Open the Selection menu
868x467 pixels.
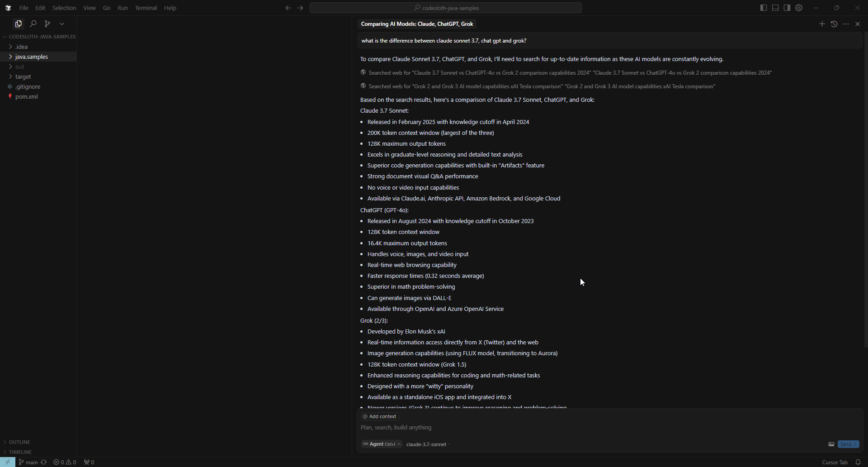click(64, 8)
